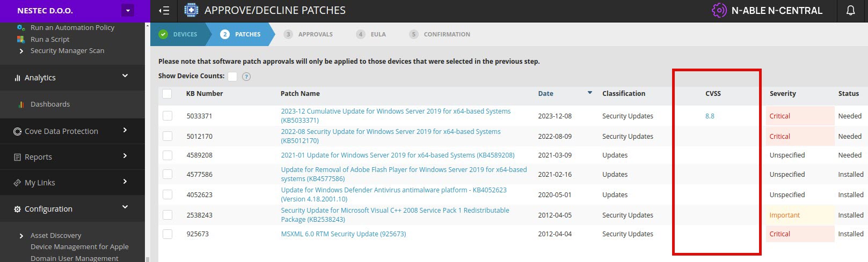
Task: Click the 2023-12-08 date cell
Action: click(555, 116)
